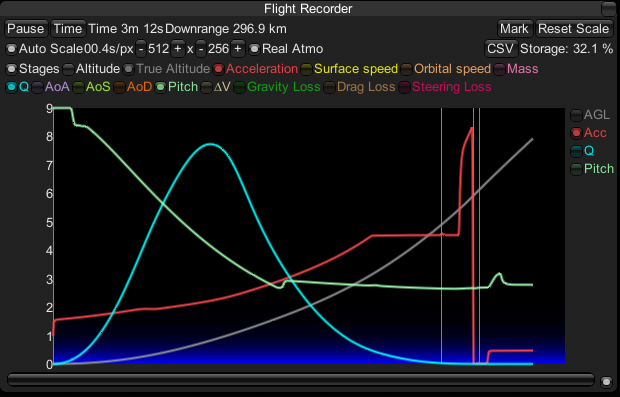The image size is (620, 397).
Task: Enable the Surface speed graph
Action: [x=349, y=69]
